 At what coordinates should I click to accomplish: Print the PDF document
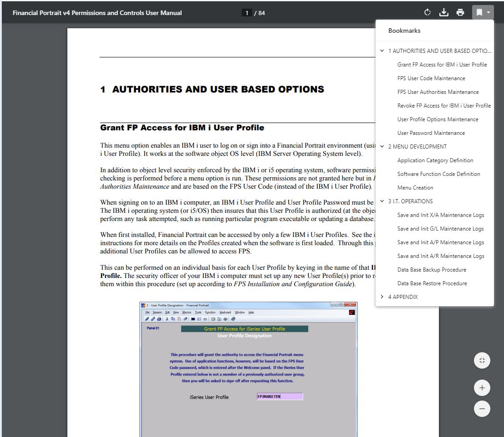click(460, 13)
